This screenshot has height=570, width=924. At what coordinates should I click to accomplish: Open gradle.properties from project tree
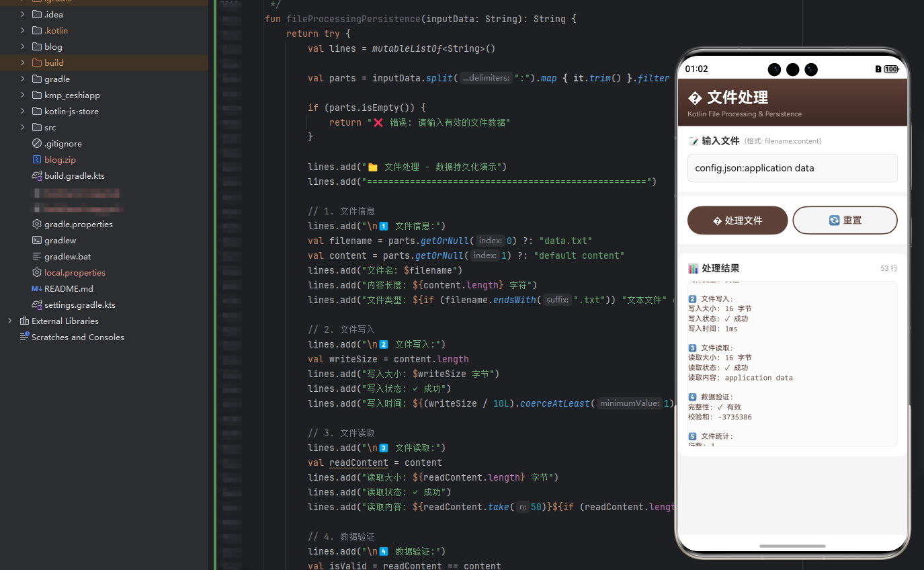coord(79,224)
